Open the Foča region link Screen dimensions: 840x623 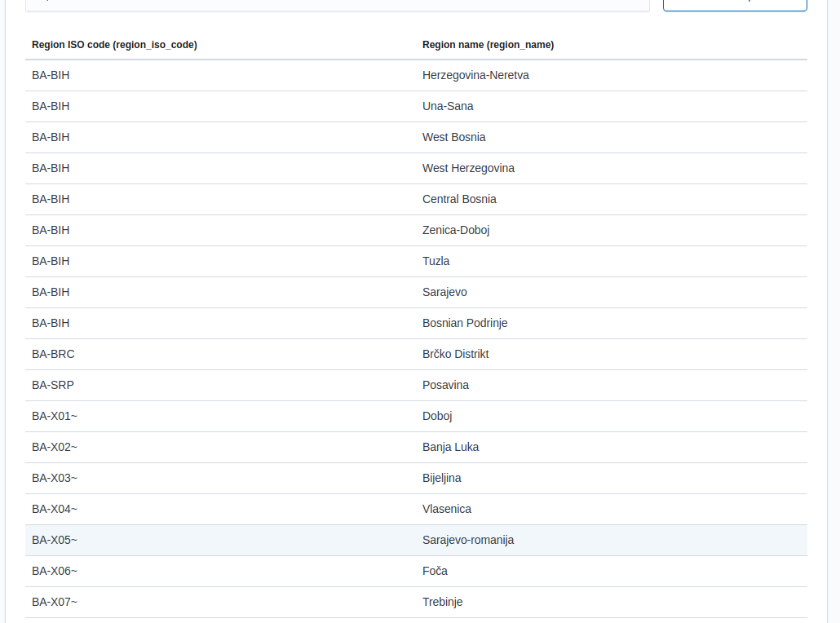pos(435,571)
